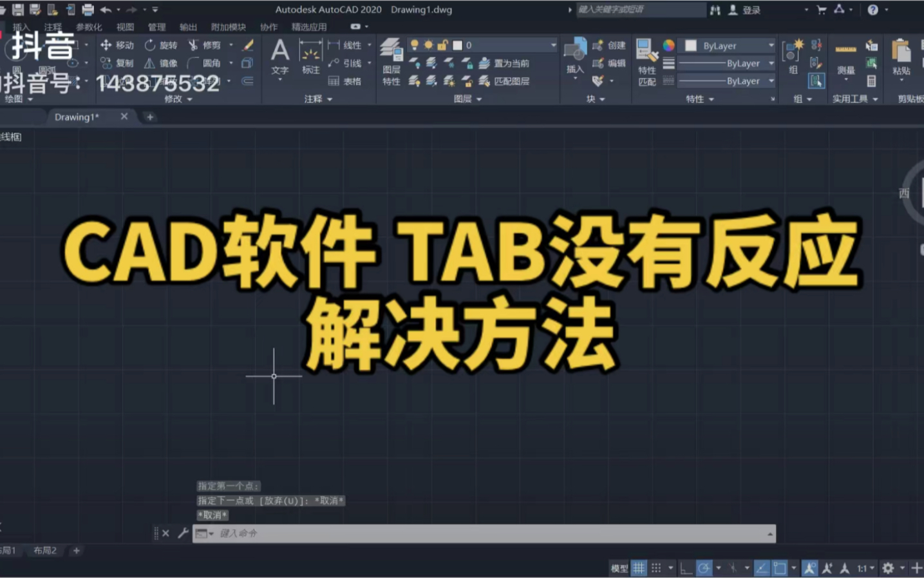This screenshot has width=924, height=578.
Task: Toggle Polar tracking in status bar
Action: click(x=704, y=568)
